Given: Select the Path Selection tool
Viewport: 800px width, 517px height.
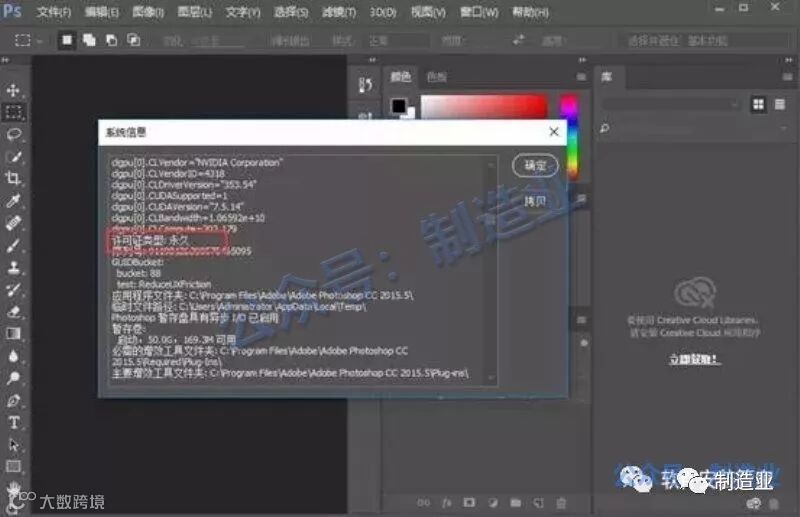Looking at the screenshot, I should 13,445.
